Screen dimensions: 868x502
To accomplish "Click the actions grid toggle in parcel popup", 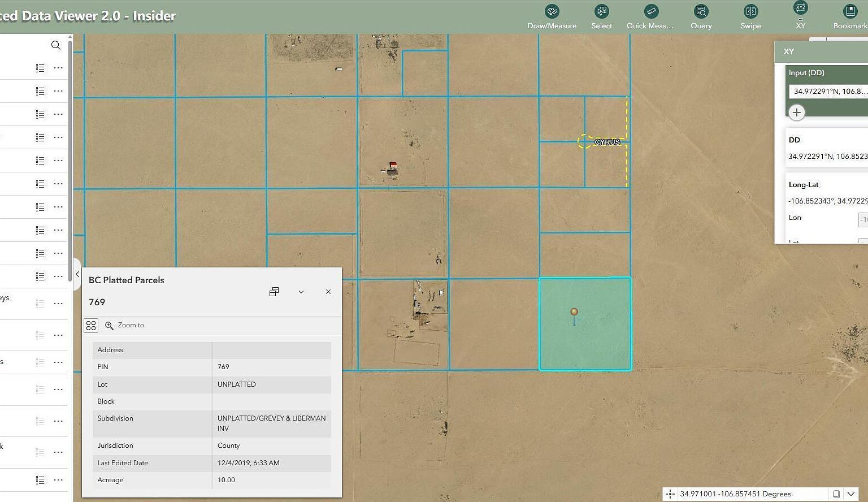I will pos(91,325).
